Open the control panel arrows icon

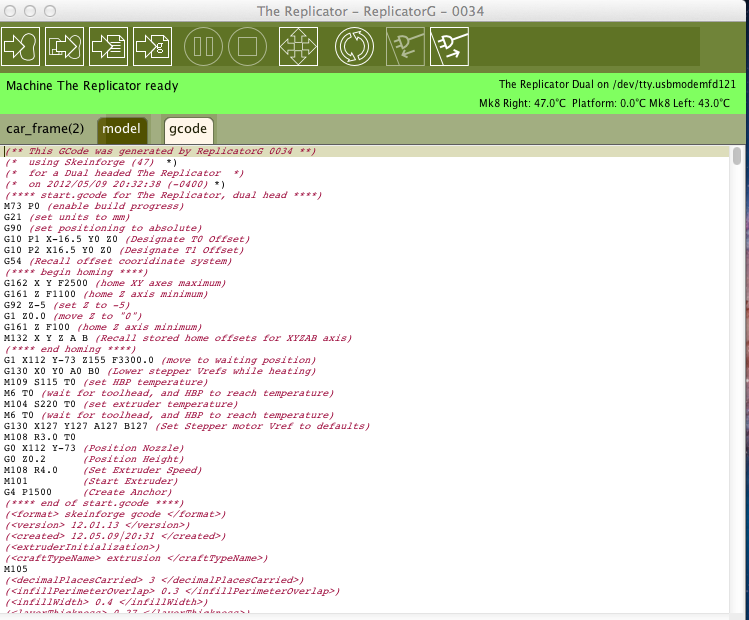pos(299,46)
